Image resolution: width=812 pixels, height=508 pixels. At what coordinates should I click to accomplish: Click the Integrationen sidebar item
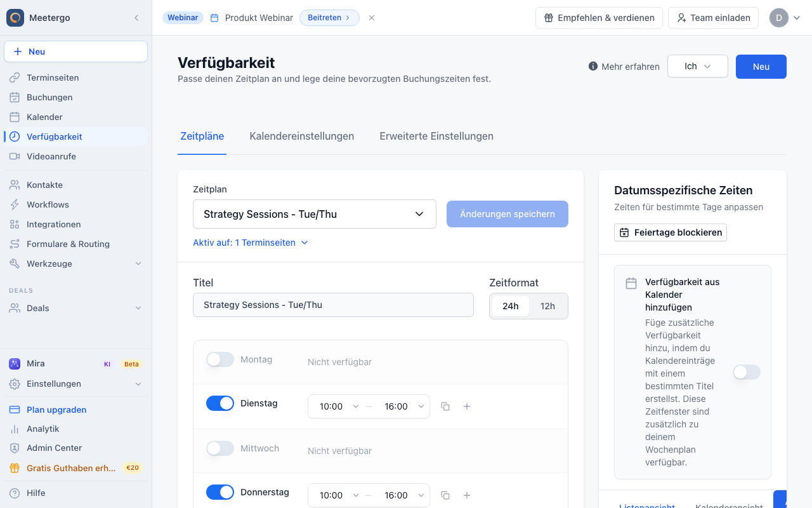tap(76, 224)
